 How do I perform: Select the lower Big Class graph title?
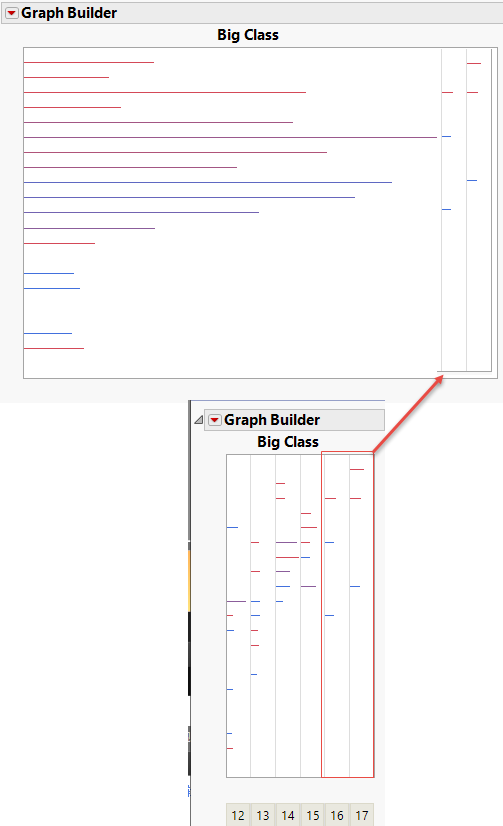point(288,441)
